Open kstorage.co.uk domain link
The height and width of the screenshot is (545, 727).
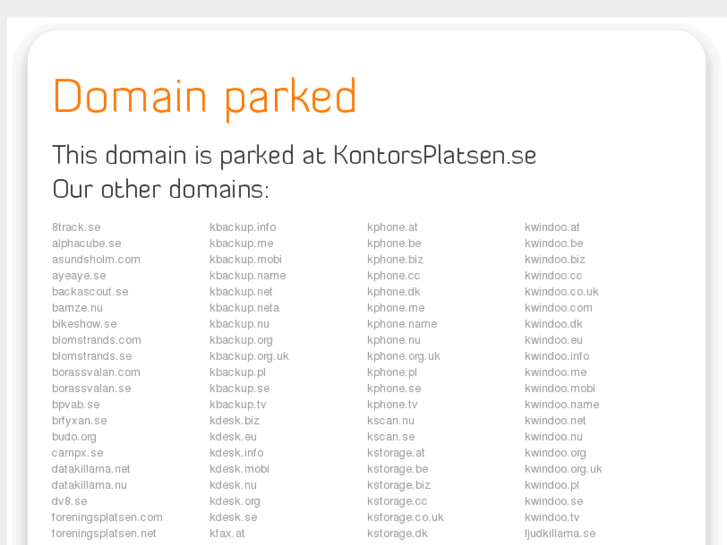[405, 517]
